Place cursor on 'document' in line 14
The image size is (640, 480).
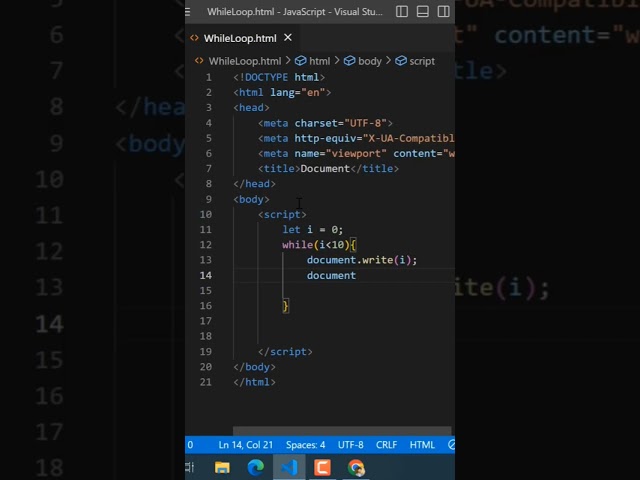(x=331, y=276)
